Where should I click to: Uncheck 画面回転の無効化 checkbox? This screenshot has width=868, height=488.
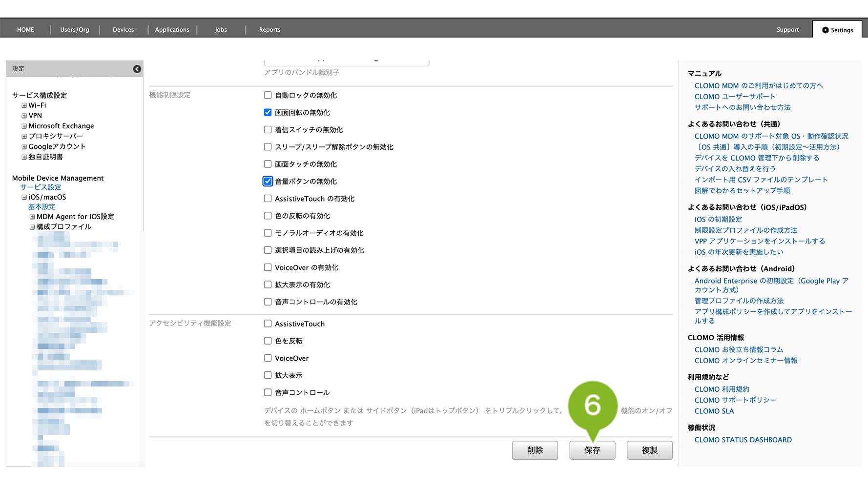(x=268, y=112)
